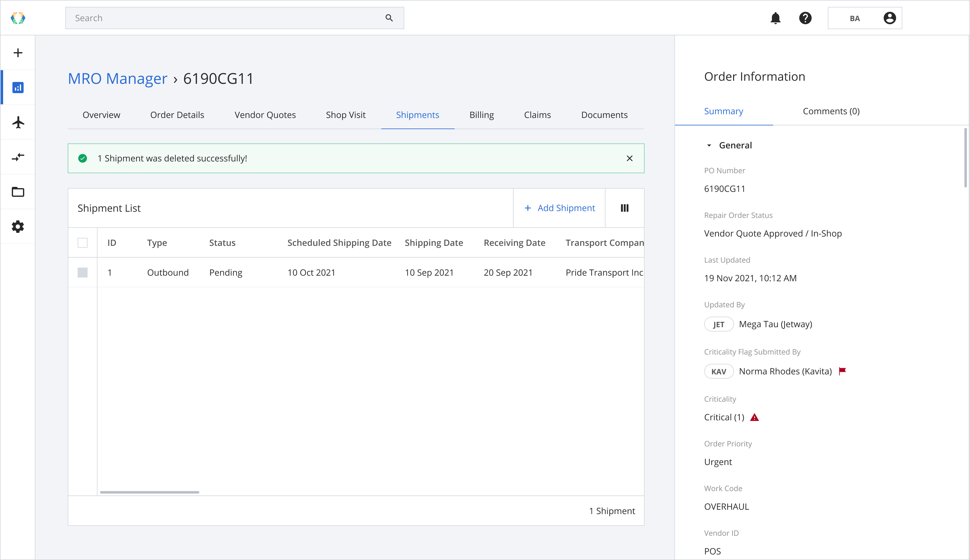Click the Pending status cell
Image resolution: width=970 pixels, height=560 pixels.
(x=226, y=273)
